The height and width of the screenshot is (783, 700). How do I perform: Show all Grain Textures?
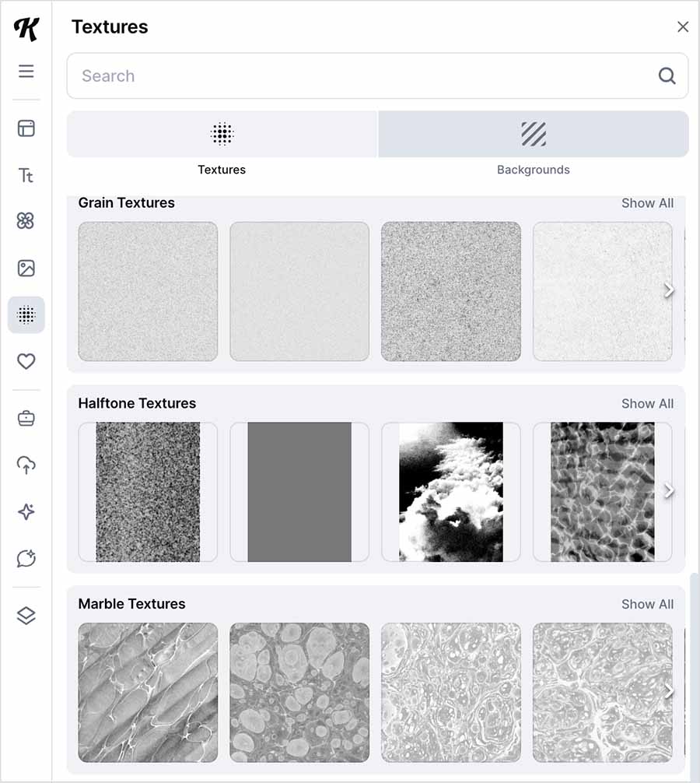pyautogui.click(x=647, y=203)
